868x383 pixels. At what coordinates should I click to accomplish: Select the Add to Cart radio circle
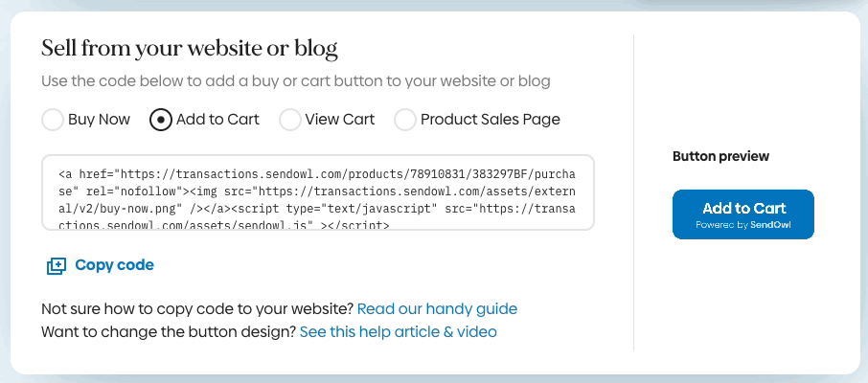coord(161,120)
